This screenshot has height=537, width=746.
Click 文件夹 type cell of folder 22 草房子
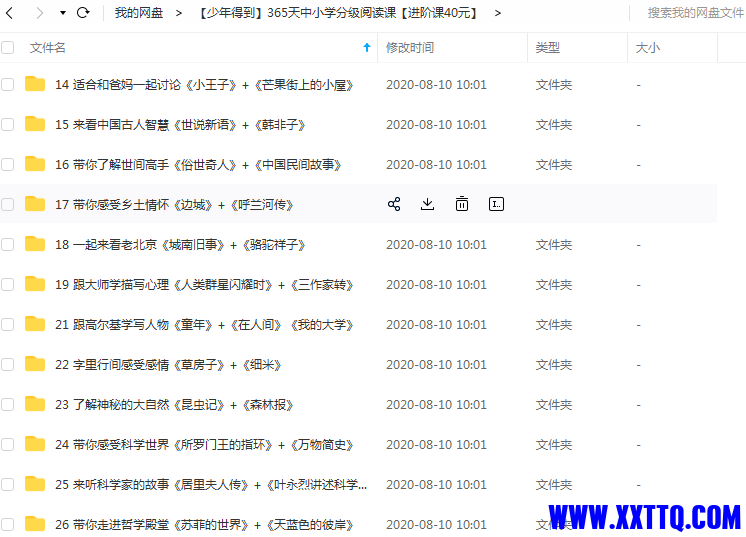click(554, 364)
